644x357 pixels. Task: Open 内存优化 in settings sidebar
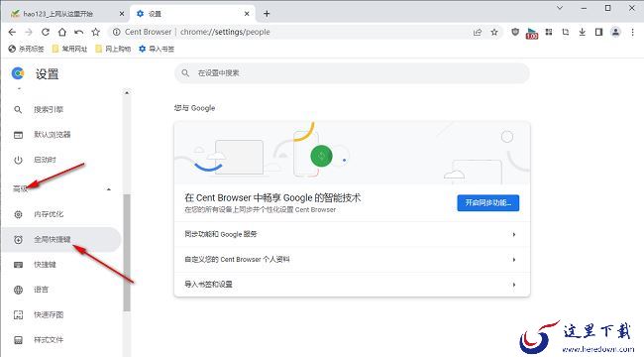coord(61,214)
